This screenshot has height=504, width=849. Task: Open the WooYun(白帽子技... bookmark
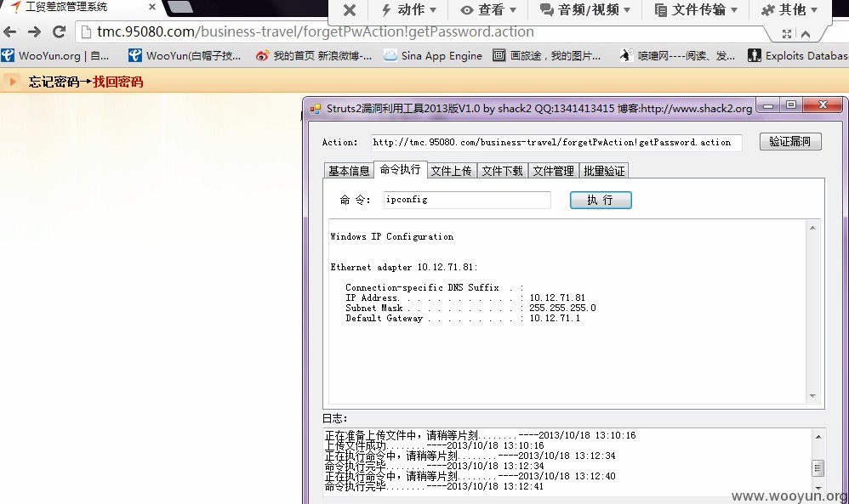point(185,56)
